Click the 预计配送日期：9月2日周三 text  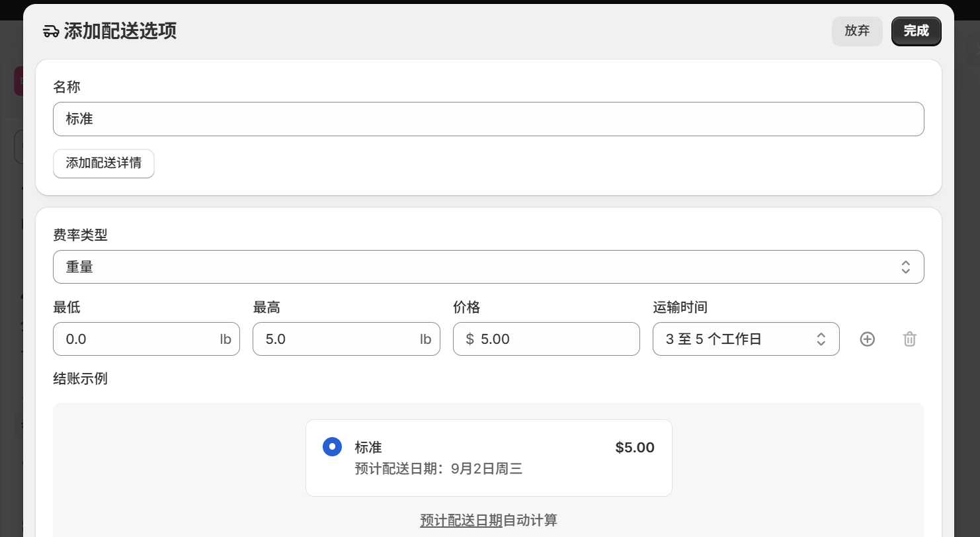[x=438, y=469]
